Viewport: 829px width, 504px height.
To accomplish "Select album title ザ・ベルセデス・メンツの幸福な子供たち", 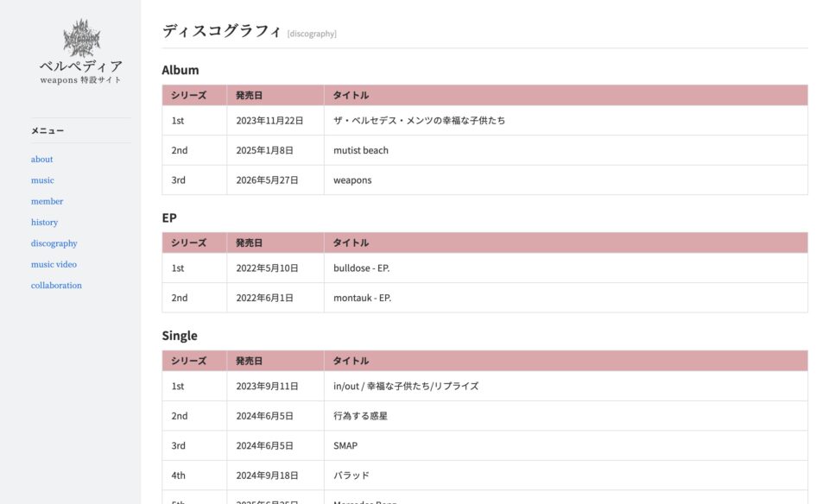I will [x=420, y=121].
